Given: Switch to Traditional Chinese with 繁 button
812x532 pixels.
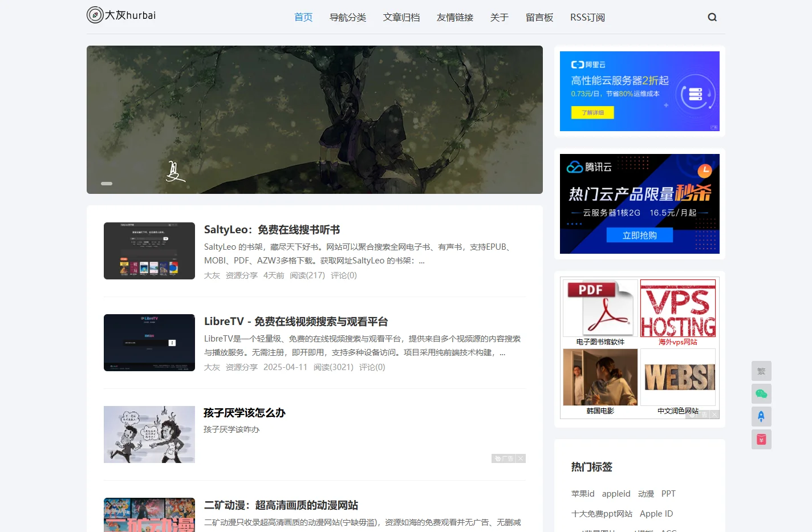Looking at the screenshot, I should click(x=761, y=371).
